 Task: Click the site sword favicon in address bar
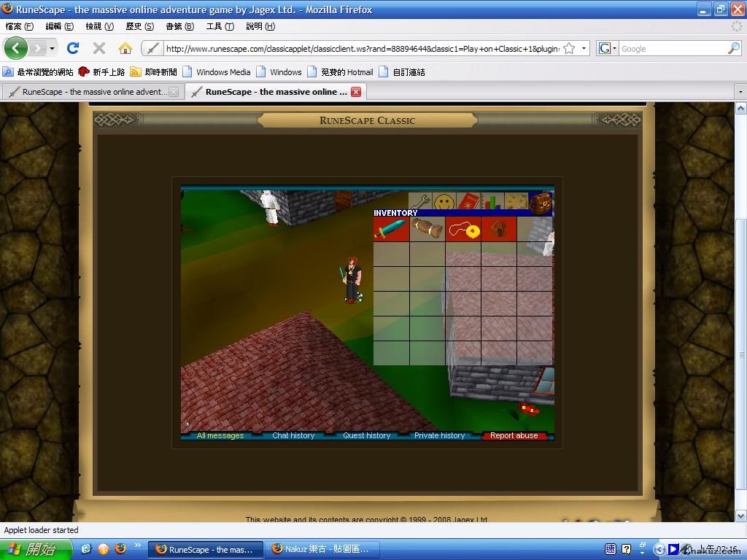(x=152, y=48)
